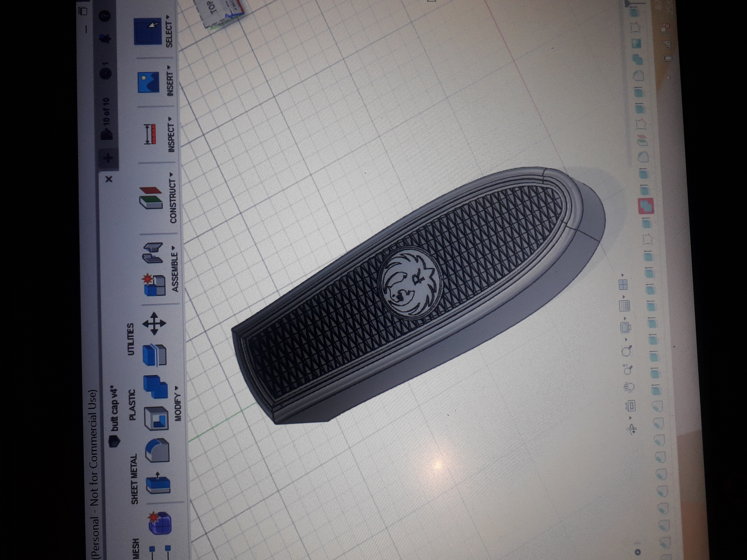Open the Measure tool icon
The height and width of the screenshot is (560, 747).
click(x=150, y=134)
